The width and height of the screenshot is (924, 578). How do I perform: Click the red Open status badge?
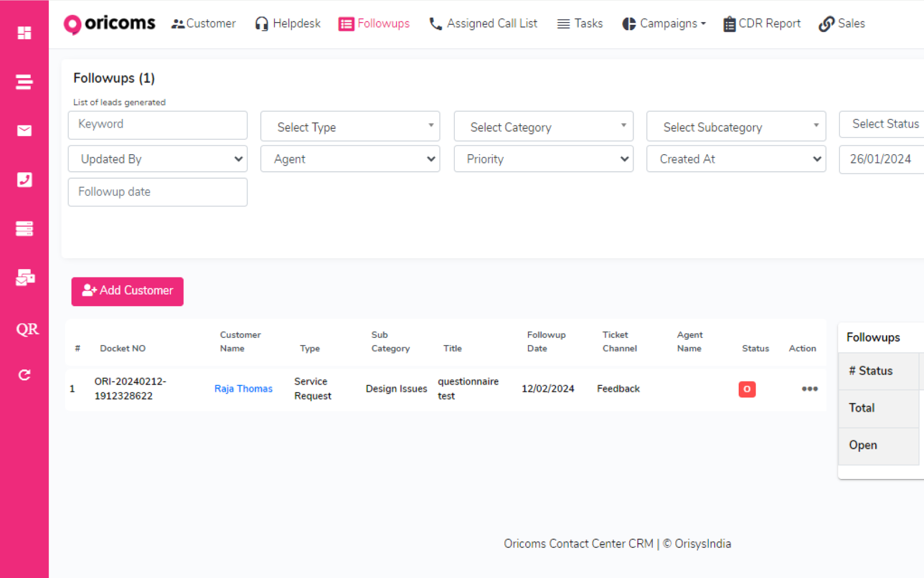pyautogui.click(x=746, y=389)
